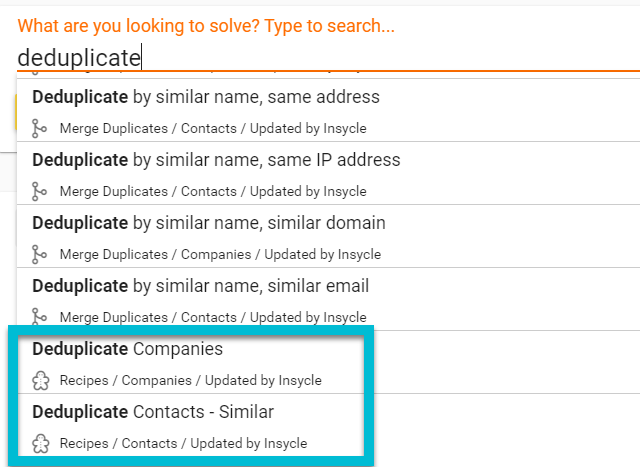Click 'Merge Duplicates / Contacts' text under same address
This screenshot has height=467, width=640.
tap(148, 128)
